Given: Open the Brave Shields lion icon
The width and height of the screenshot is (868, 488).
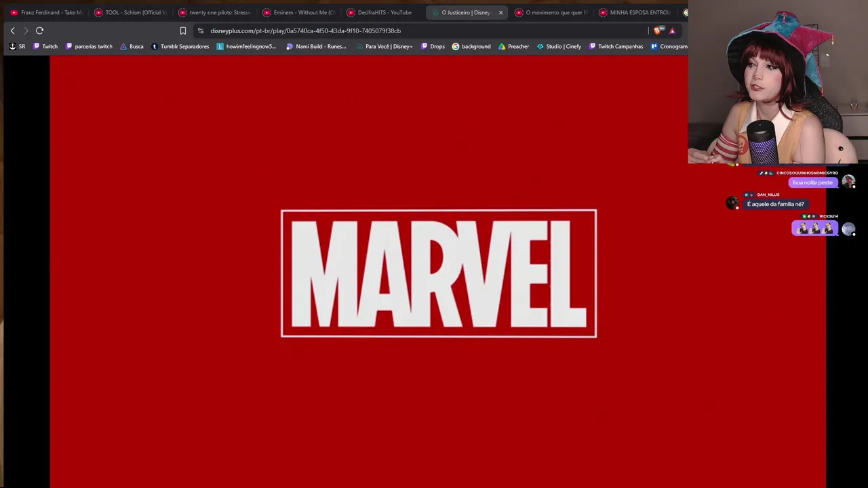Looking at the screenshot, I should pyautogui.click(x=658, y=30).
